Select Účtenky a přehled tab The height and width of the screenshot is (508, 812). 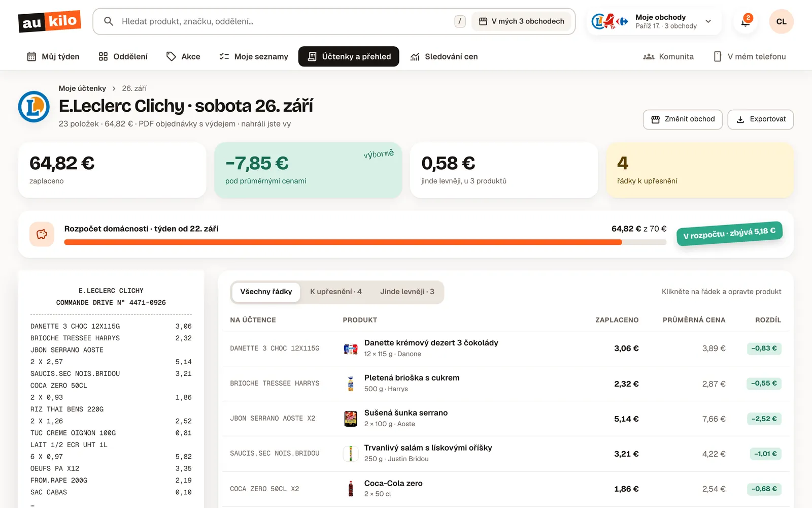coord(349,56)
